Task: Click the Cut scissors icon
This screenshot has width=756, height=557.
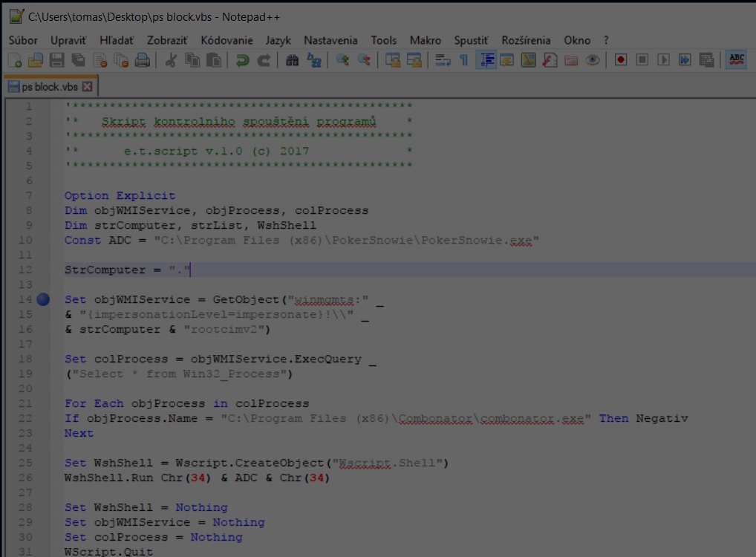Action: tap(170, 60)
